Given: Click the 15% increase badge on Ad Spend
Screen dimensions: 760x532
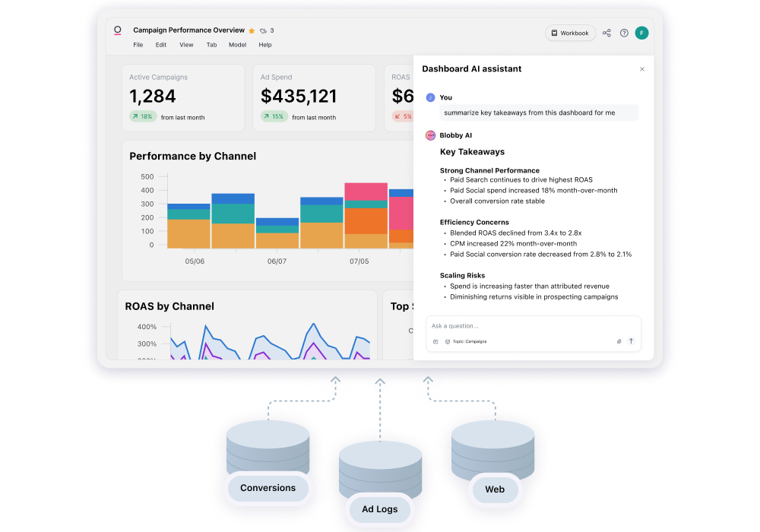Looking at the screenshot, I should pos(274,116).
